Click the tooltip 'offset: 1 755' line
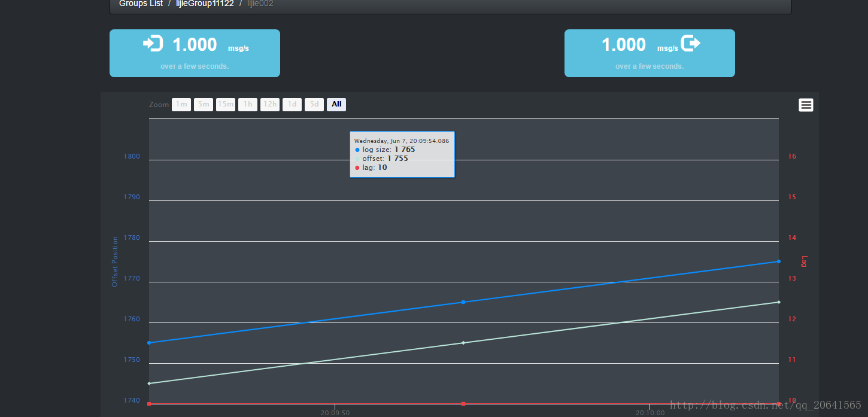Image resolution: width=868 pixels, height=417 pixels. (381, 159)
